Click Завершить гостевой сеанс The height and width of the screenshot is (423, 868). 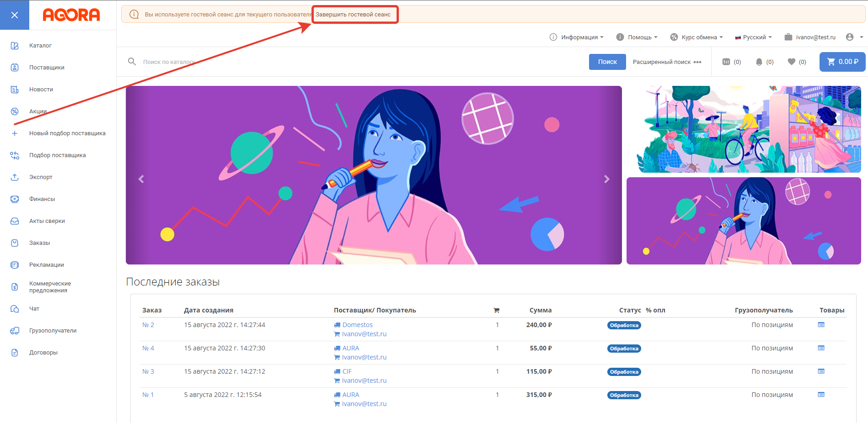click(353, 15)
